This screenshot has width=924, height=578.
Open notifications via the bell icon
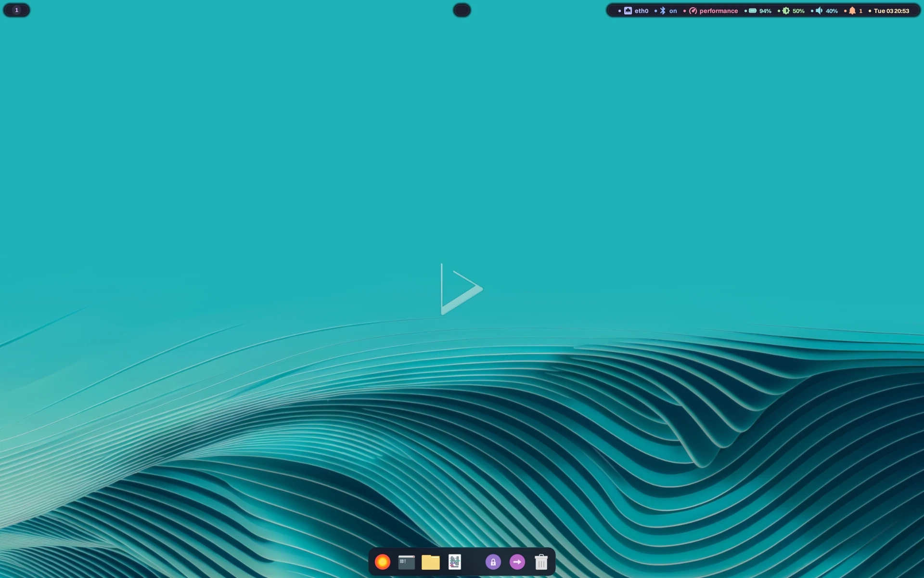click(852, 10)
